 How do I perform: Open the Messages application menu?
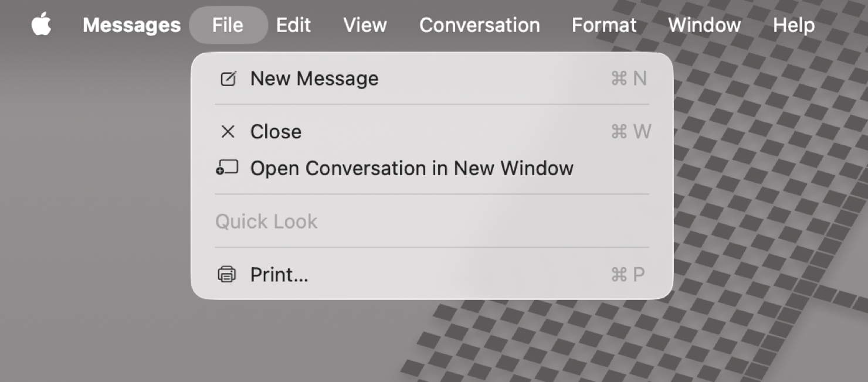(x=131, y=25)
